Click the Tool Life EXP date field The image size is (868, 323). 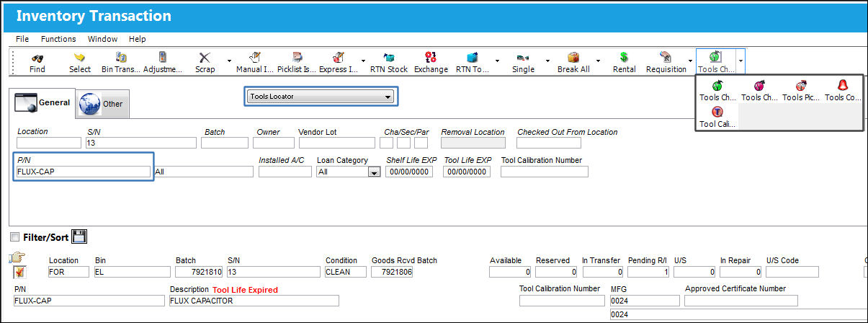tap(467, 172)
